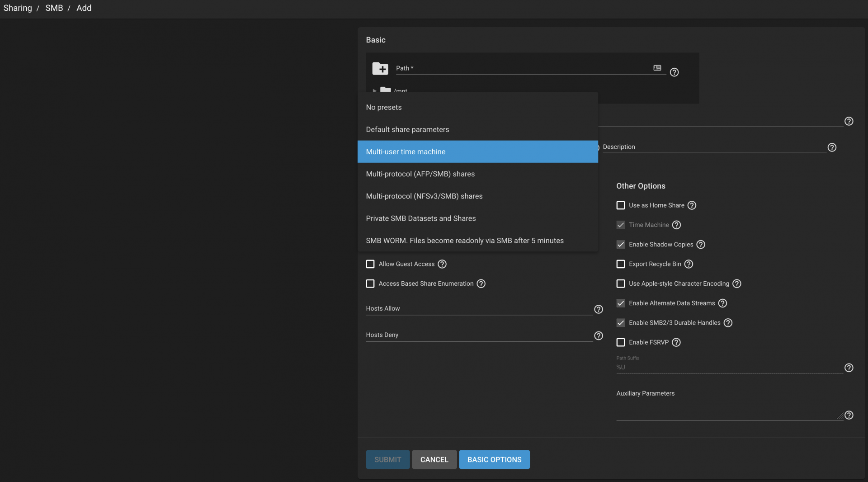
Task: Open help tooltip for the Path field
Action: click(674, 72)
